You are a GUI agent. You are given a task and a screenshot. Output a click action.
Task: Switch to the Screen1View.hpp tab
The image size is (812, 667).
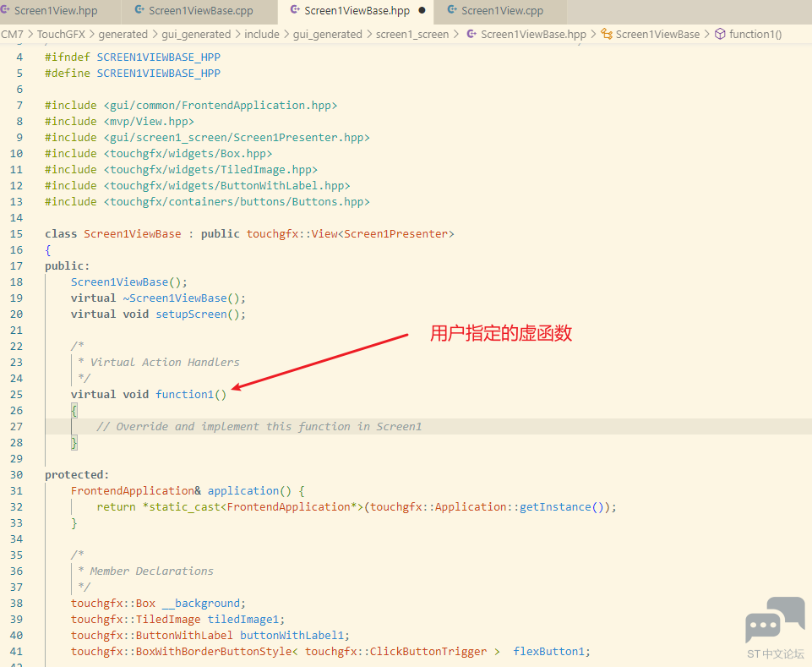(55, 11)
